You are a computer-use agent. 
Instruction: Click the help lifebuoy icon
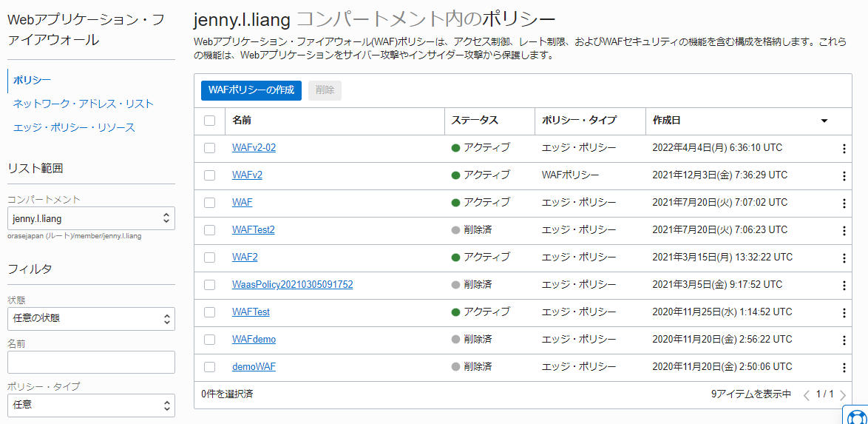coord(855,417)
